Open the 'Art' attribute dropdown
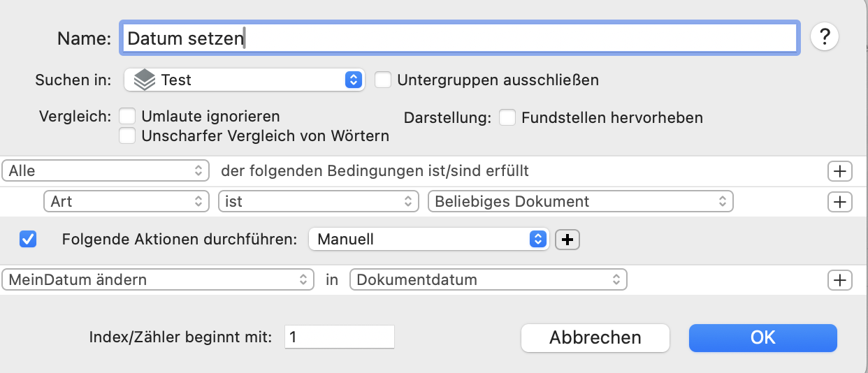The width and height of the screenshot is (868, 373). (x=126, y=202)
